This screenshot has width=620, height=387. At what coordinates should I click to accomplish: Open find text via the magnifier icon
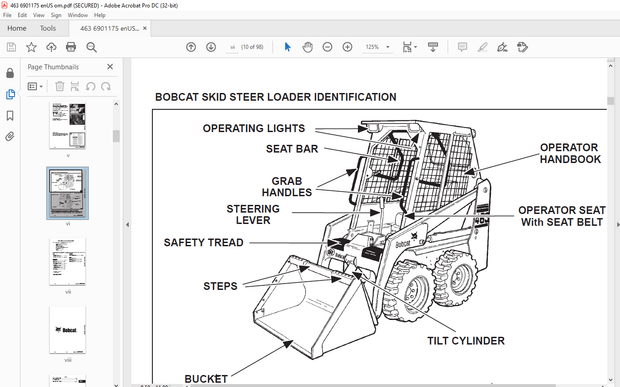[x=91, y=47]
